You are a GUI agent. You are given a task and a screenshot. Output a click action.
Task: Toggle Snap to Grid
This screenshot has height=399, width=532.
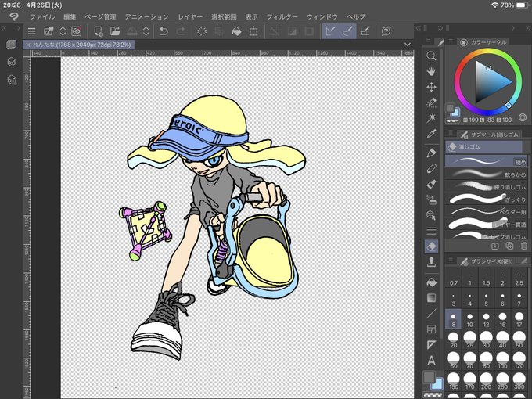tap(365, 31)
